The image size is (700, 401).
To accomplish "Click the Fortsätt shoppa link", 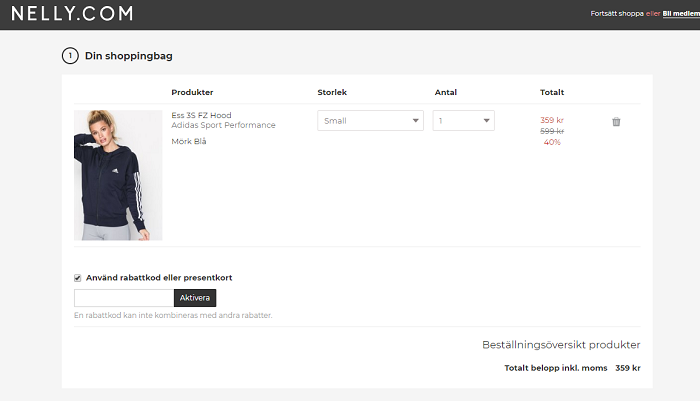I will 617,14.
